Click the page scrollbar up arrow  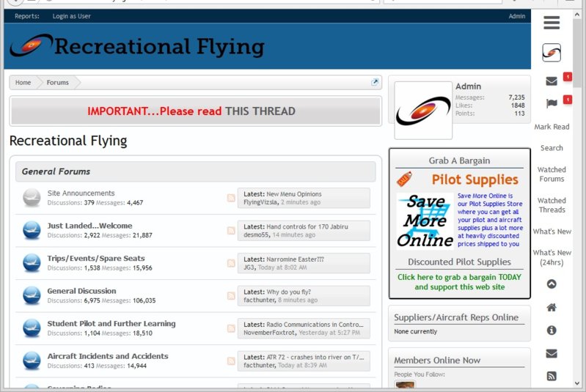577,14
